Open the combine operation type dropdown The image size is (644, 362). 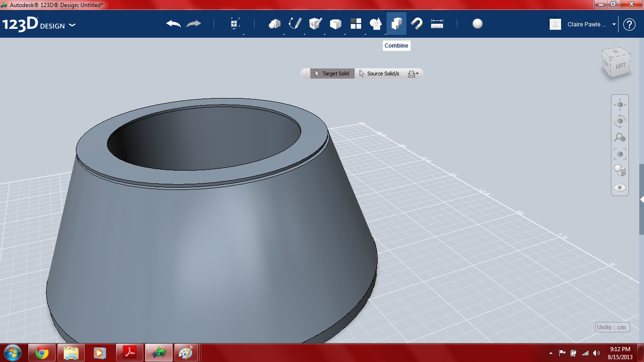413,74
